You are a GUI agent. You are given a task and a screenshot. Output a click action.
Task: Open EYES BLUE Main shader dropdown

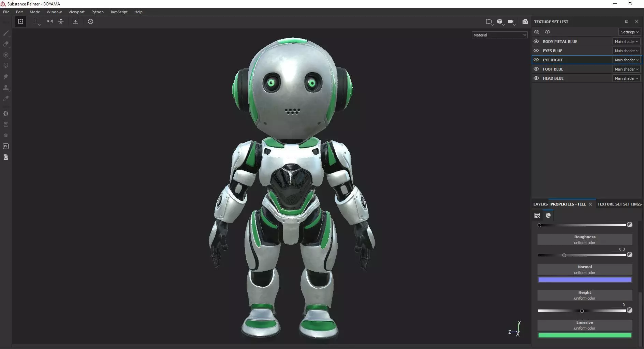(627, 51)
